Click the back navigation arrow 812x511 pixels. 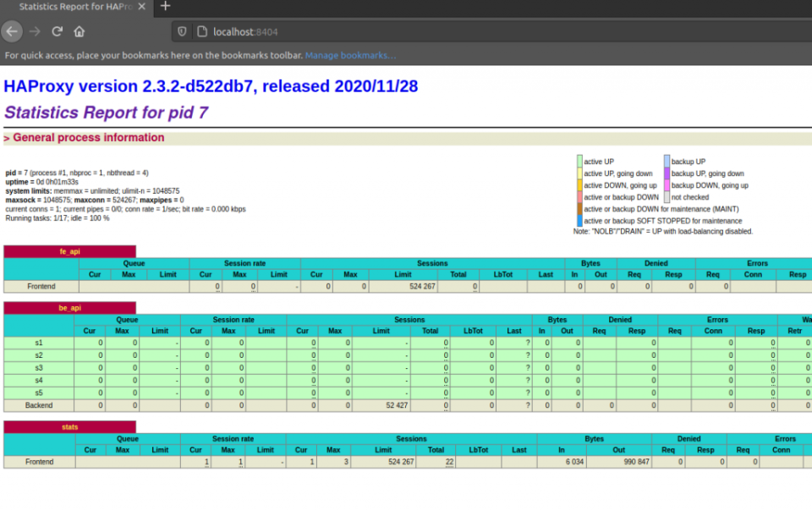[x=12, y=31]
